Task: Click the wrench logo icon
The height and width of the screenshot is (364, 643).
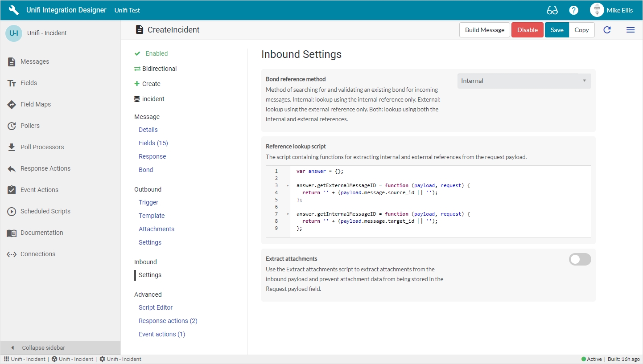Action: [14, 10]
